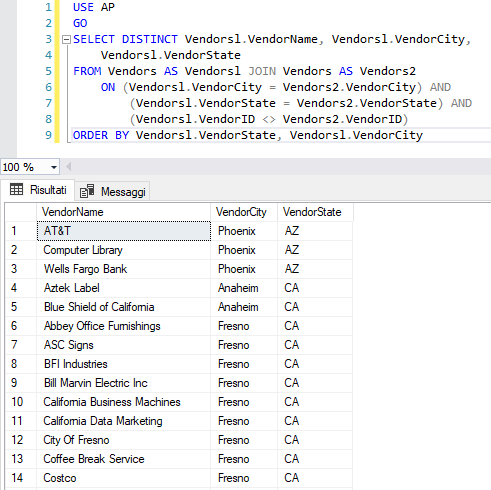Select row header number 4
Screen dimensions: 491x490
21,288
